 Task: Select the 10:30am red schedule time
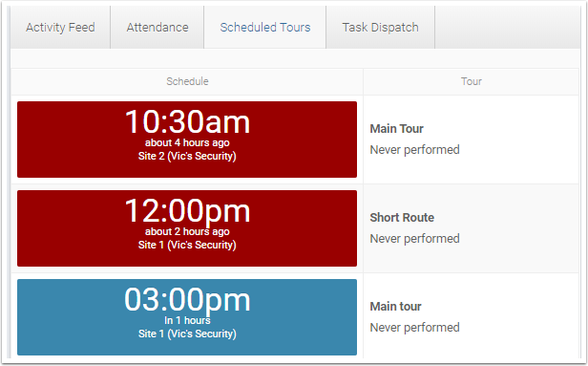coord(187,121)
